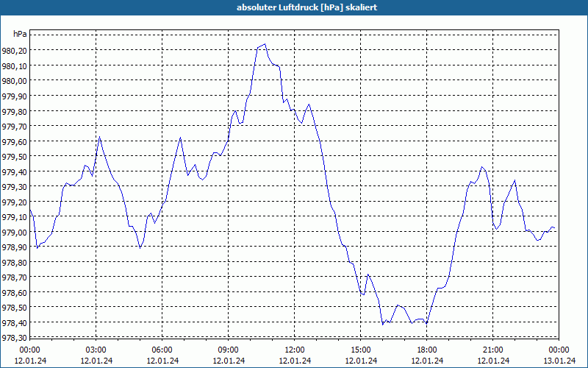The height and width of the screenshot is (368, 588).
Task: Click the curve peak just after 03:00
Action: [99, 137]
